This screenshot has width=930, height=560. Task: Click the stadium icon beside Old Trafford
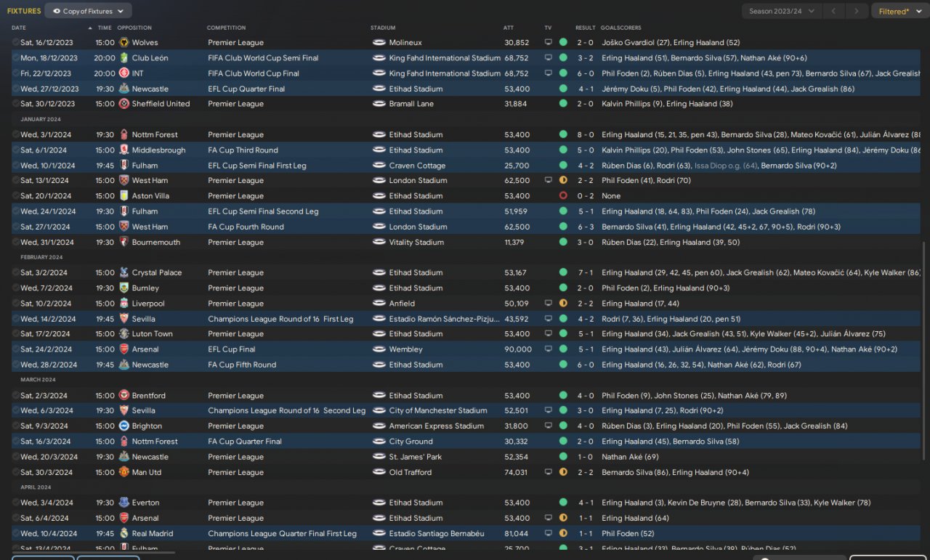(379, 472)
